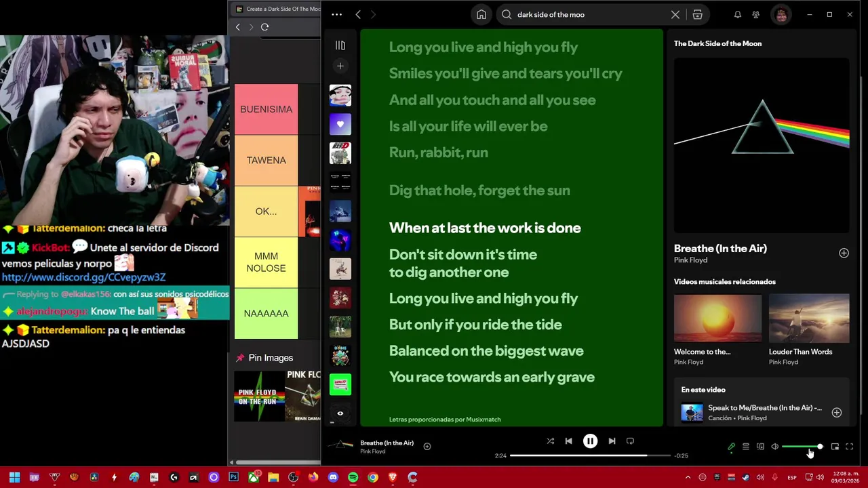Select the MMM NOLOSE tier label

point(266,262)
